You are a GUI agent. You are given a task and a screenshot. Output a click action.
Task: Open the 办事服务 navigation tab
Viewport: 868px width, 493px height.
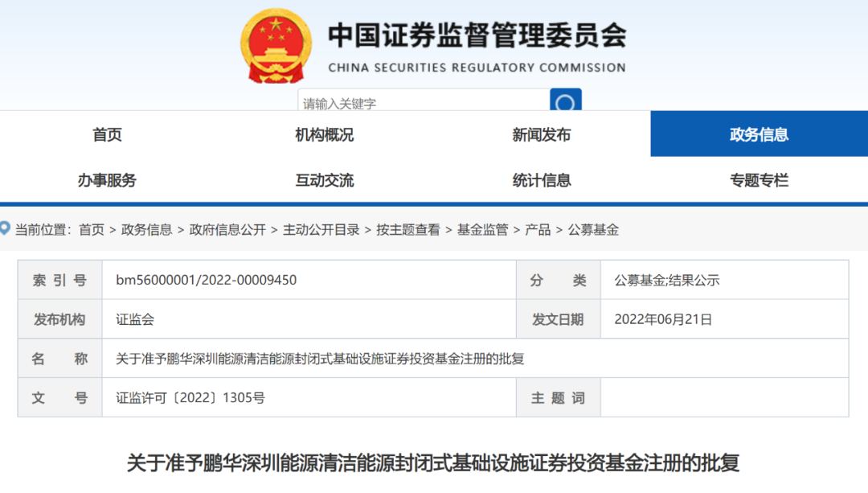click(108, 180)
